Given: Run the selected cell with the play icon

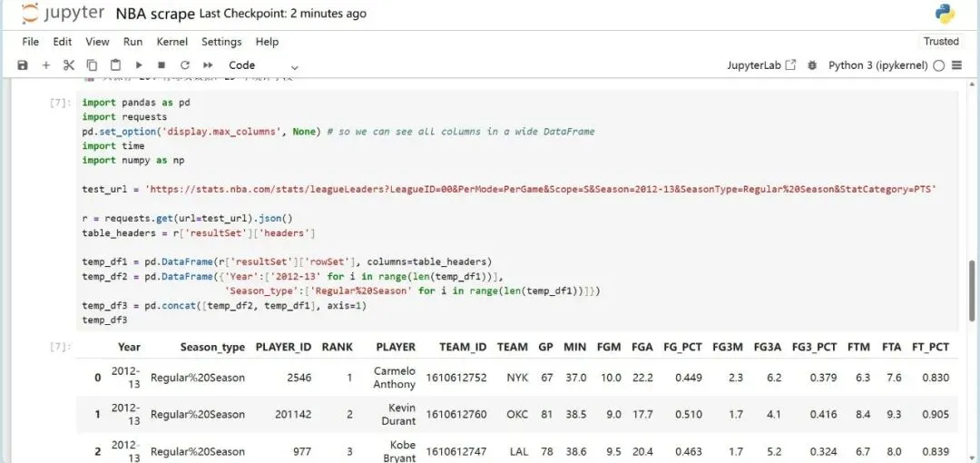Looking at the screenshot, I should [x=139, y=65].
